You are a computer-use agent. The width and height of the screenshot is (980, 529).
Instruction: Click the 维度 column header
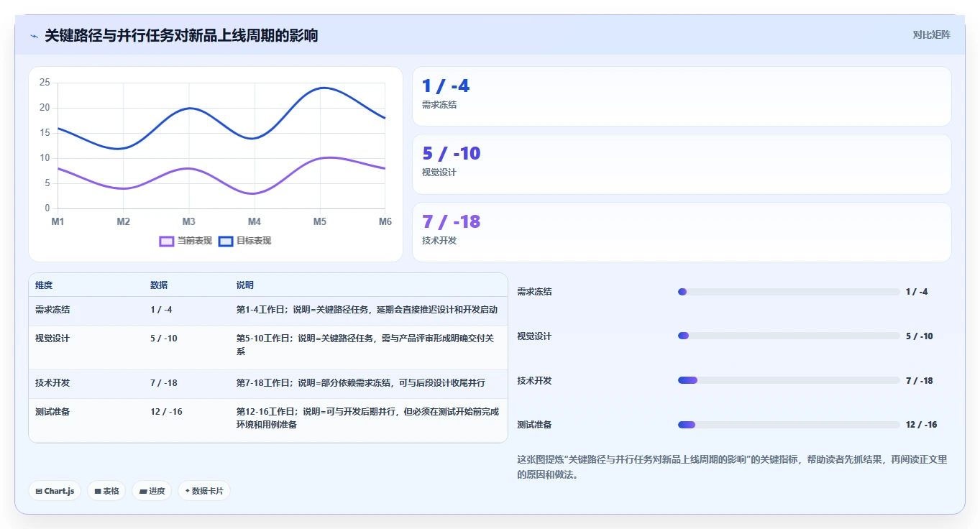44,285
